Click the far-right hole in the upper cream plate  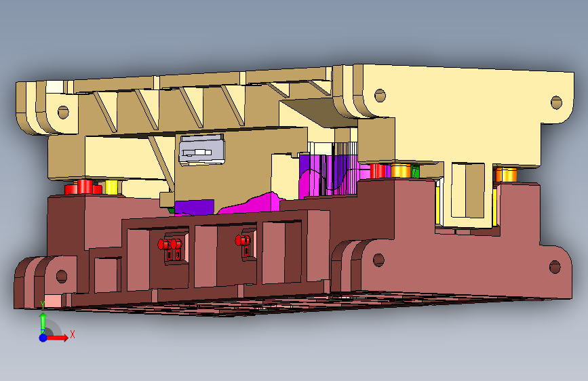[x=556, y=102]
